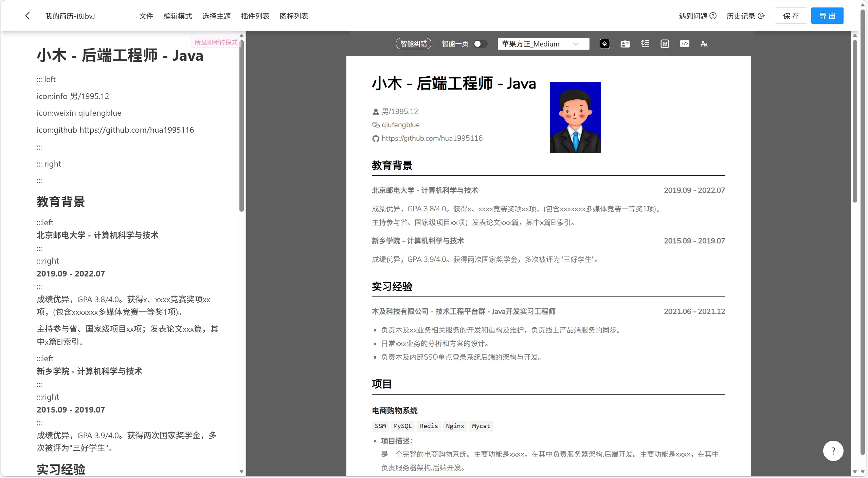Toggle the GitHub icon in resume header
868x478 pixels.
tap(375, 138)
